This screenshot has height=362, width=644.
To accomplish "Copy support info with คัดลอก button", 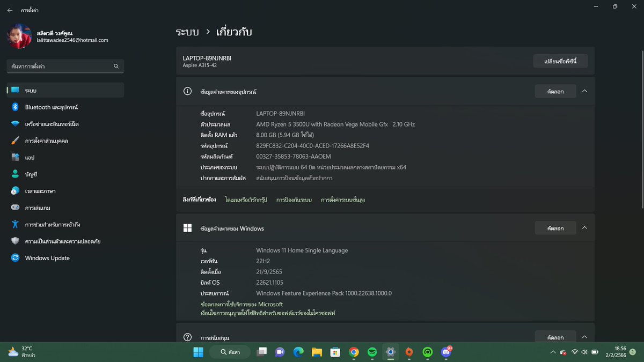I will coord(555,337).
